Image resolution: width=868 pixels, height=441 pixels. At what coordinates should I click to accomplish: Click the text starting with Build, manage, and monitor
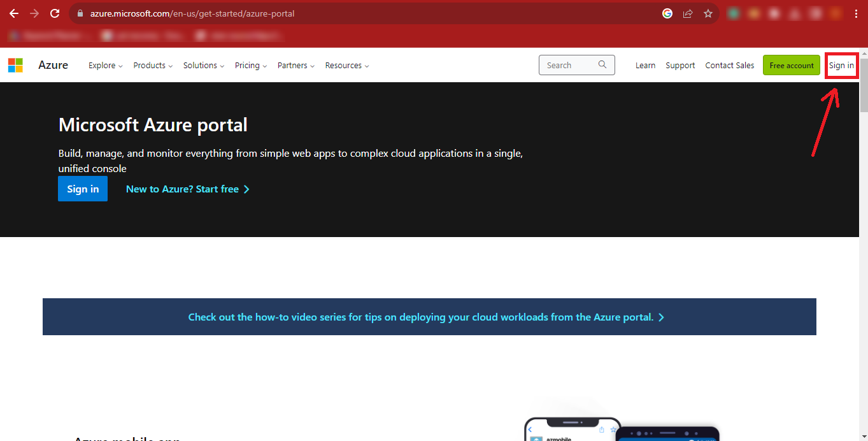tap(291, 161)
